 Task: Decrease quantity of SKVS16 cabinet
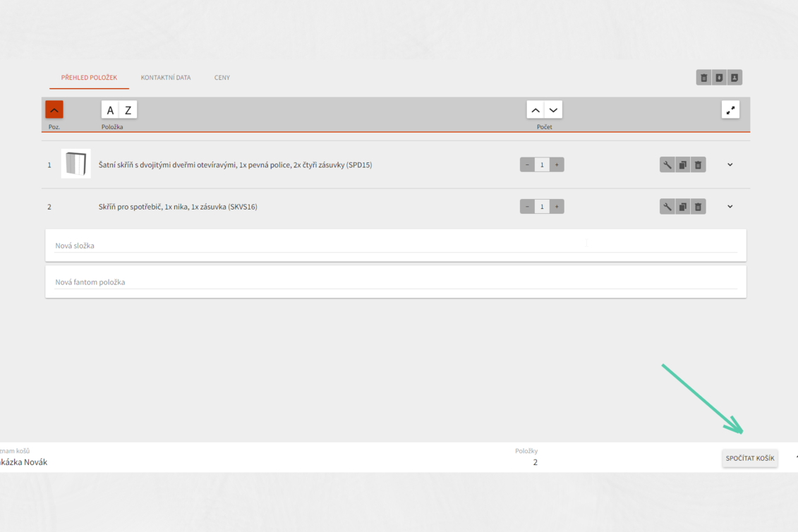(x=527, y=207)
